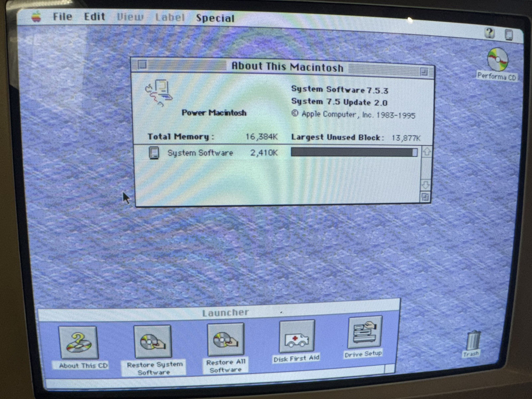Open the Special menu

point(215,18)
